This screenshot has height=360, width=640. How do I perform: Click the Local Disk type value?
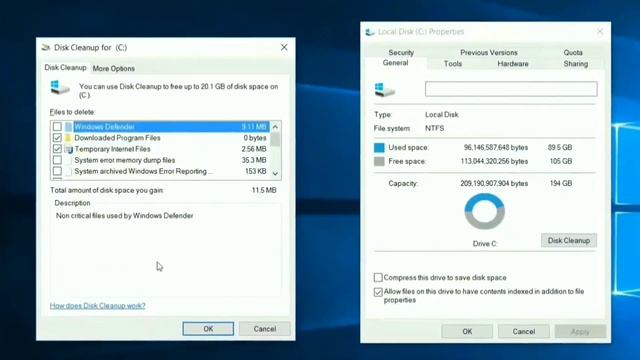coord(442,115)
